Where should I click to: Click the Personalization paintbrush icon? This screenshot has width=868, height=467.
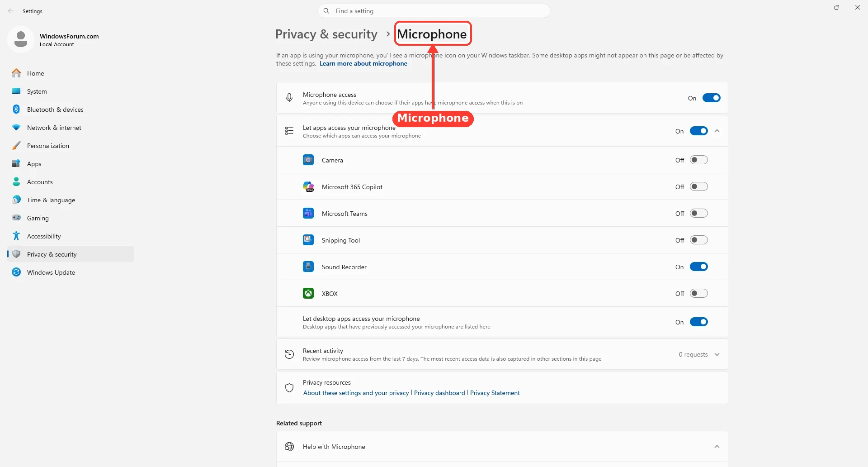click(16, 145)
